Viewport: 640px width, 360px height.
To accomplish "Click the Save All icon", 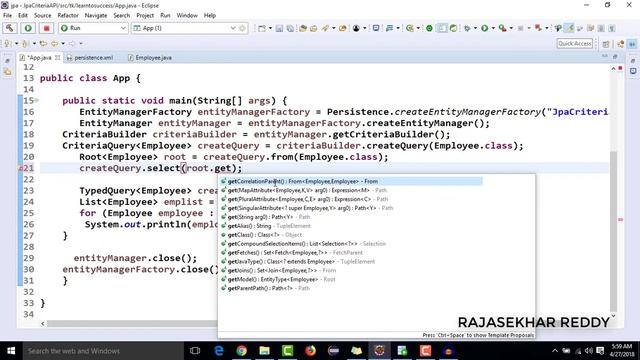I will (x=290, y=28).
